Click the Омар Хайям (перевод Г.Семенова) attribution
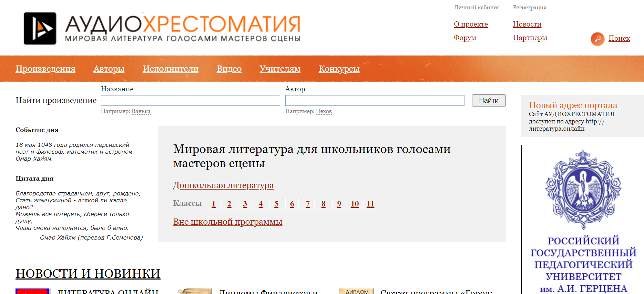Image resolution: width=644 pixels, height=294 pixels. click(91, 237)
